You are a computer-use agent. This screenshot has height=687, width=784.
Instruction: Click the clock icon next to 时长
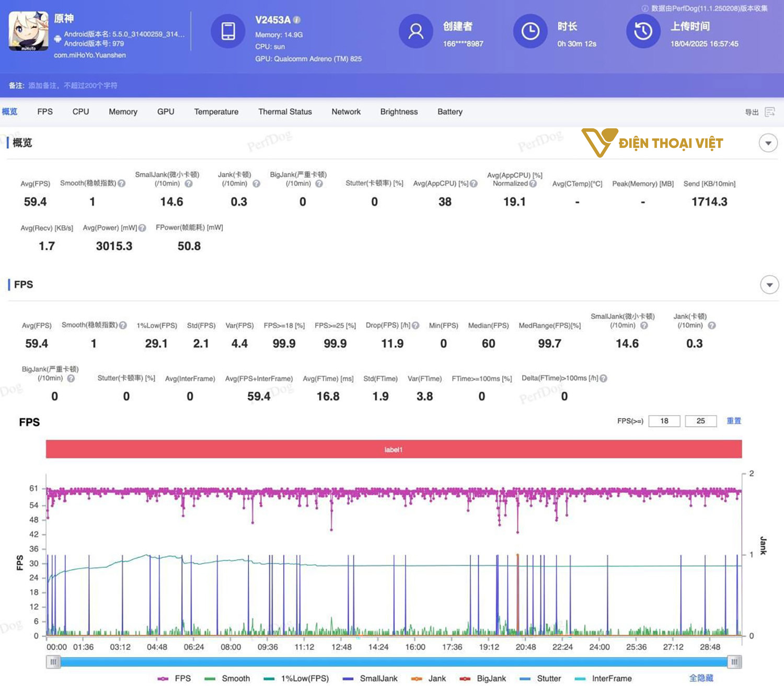coord(531,31)
